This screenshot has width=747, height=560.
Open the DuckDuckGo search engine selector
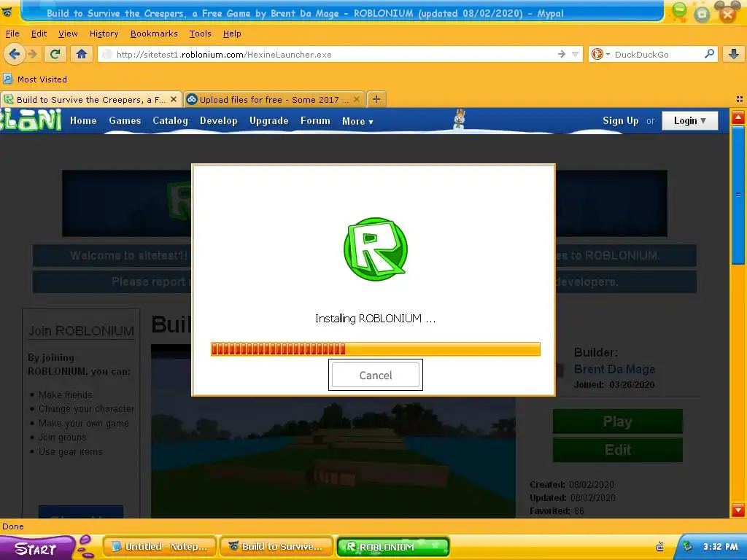point(600,54)
